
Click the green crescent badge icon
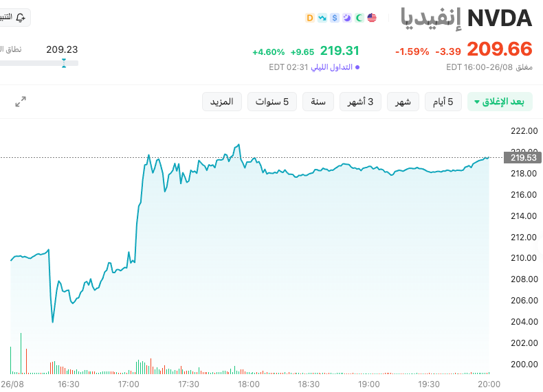(x=359, y=18)
